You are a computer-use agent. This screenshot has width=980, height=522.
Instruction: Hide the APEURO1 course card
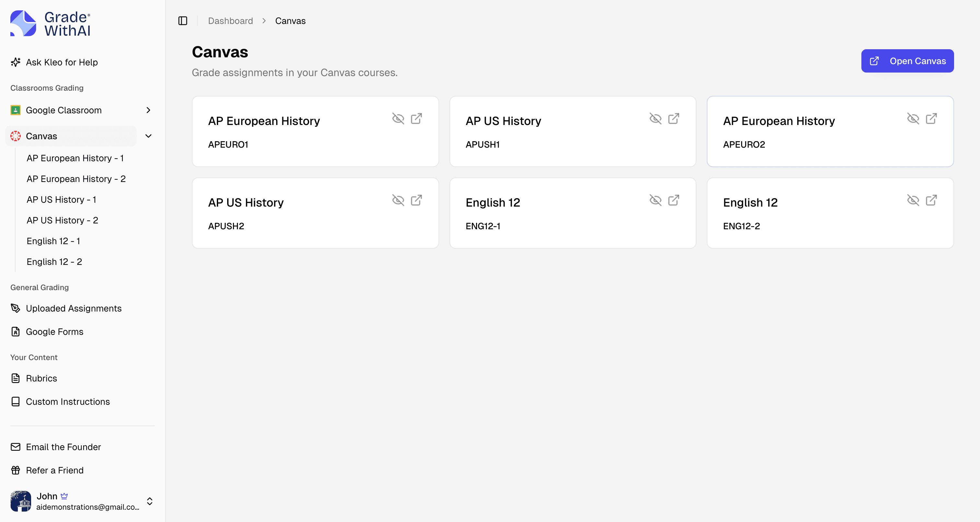pyautogui.click(x=398, y=119)
